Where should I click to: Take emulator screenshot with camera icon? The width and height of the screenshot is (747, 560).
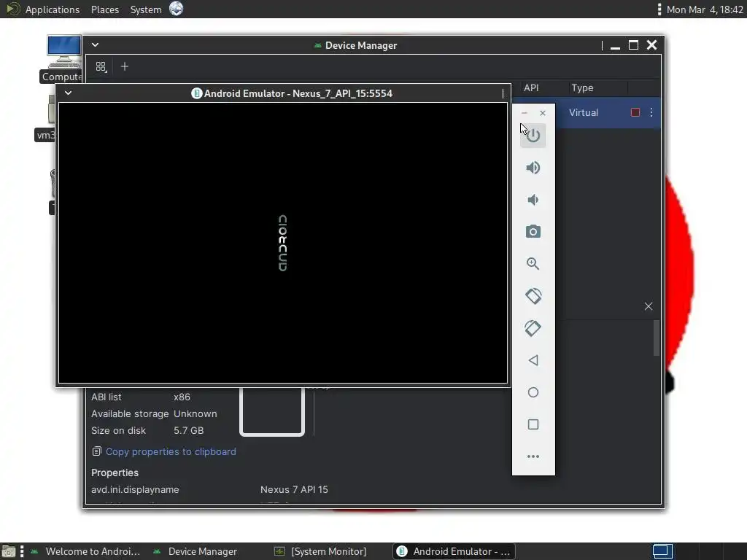(x=533, y=232)
